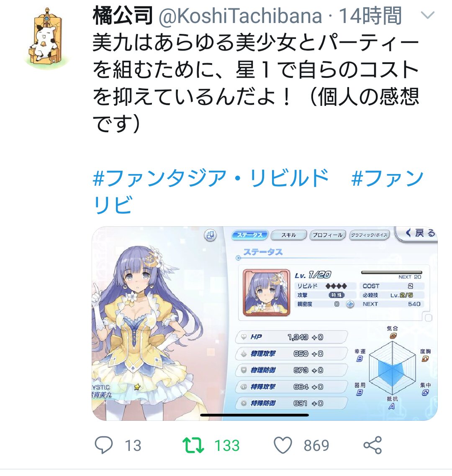Tap the 物理防御 shield icon

pyautogui.click(x=244, y=370)
